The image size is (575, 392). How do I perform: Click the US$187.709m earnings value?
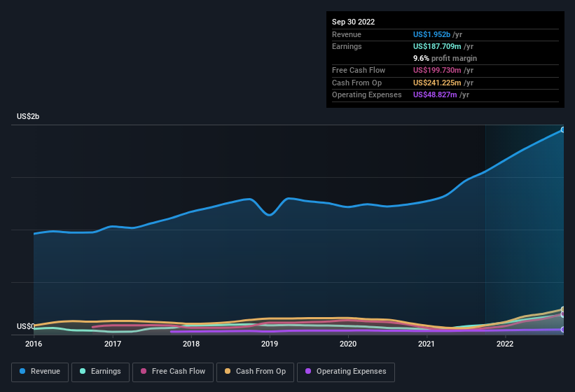pyautogui.click(x=437, y=46)
